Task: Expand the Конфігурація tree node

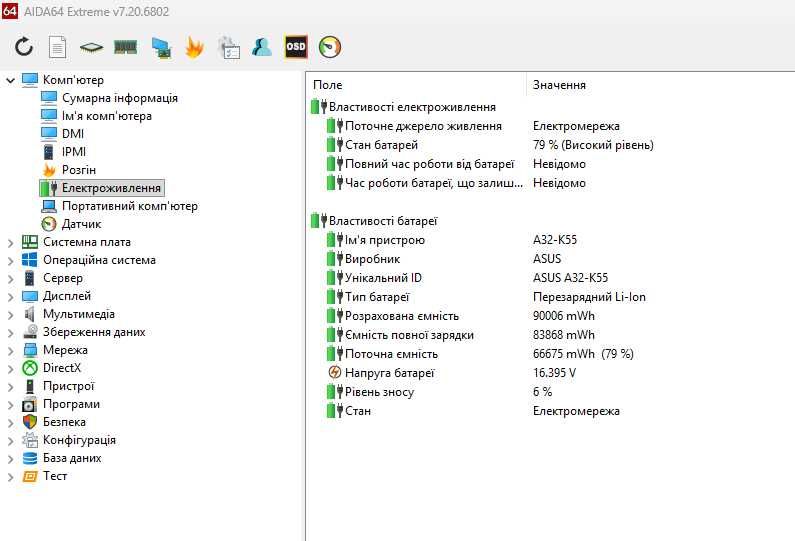Action: pos(10,442)
